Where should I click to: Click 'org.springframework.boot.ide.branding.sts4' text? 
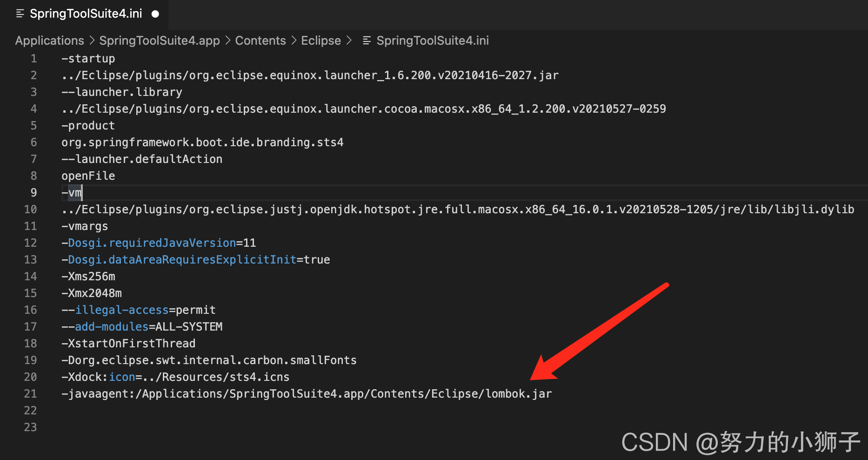pos(203,142)
